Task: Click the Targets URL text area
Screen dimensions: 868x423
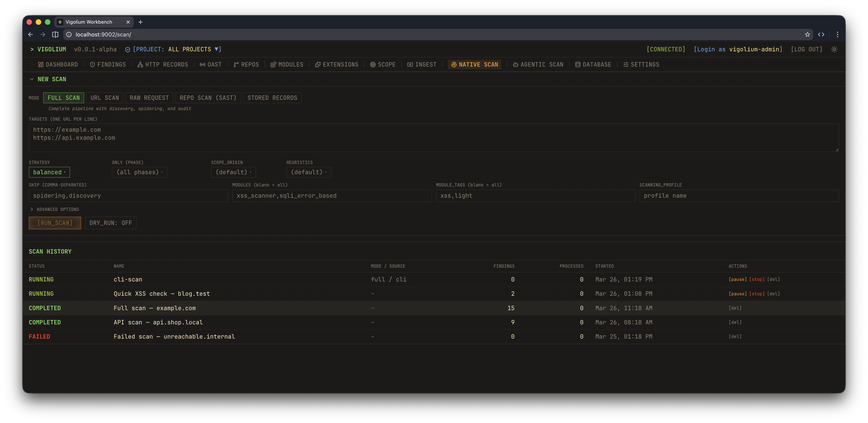Action: click(x=433, y=138)
